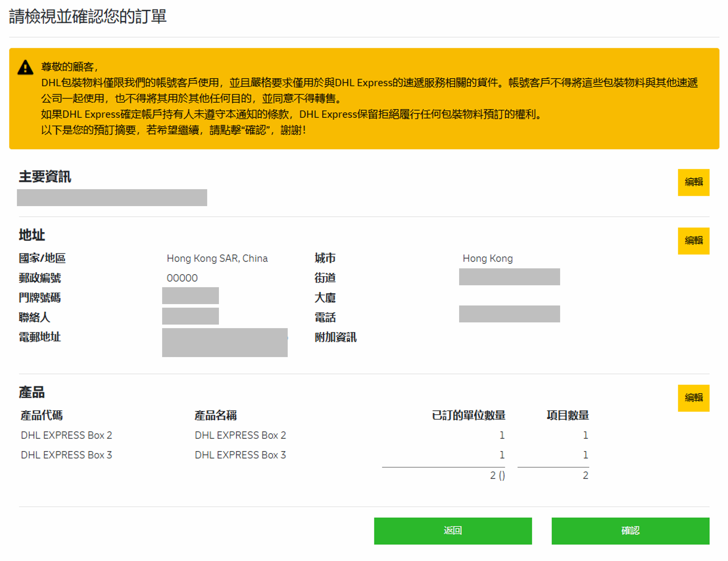Click the green 返回 button
This screenshot has width=728, height=561.
(453, 531)
